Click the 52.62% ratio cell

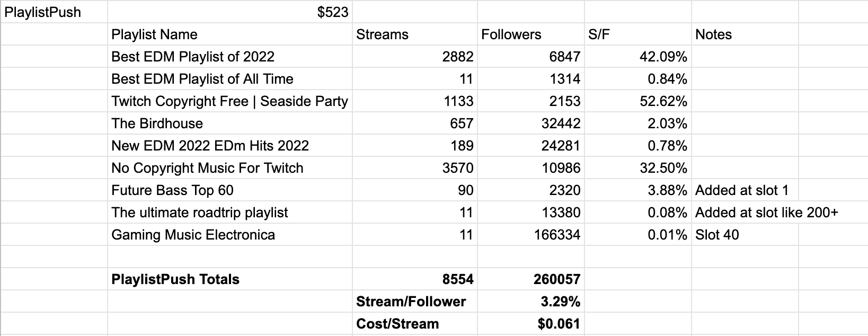pyautogui.click(x=638, y=101)
